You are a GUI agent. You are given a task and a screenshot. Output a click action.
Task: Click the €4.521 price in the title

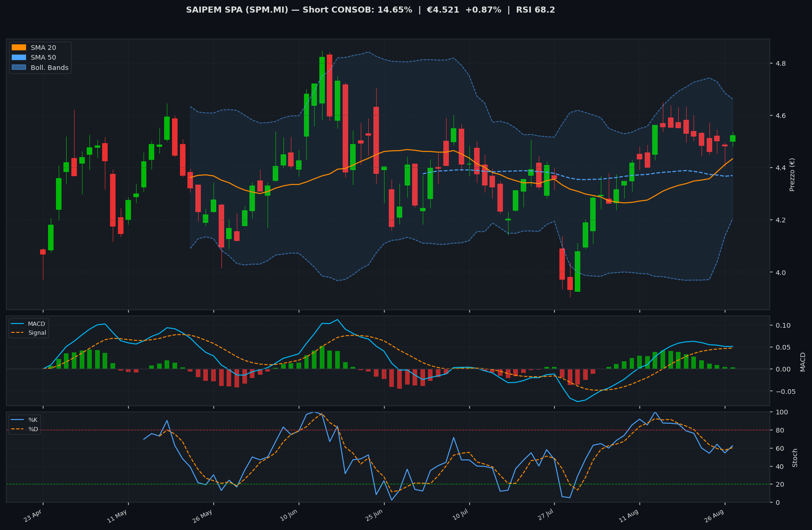442,10
